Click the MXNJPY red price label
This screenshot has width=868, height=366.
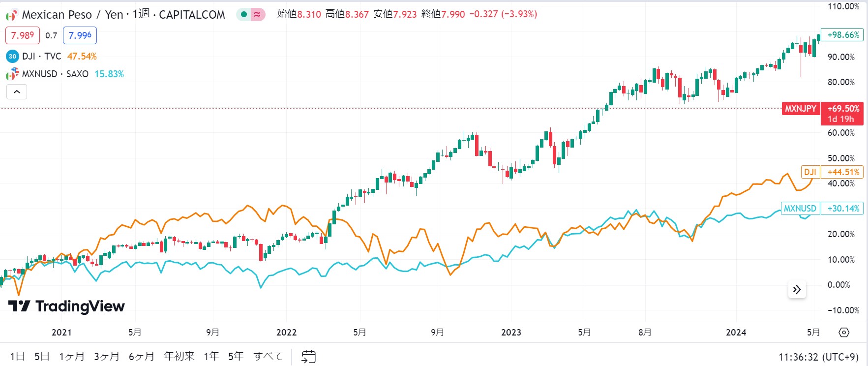click(801, 109)
